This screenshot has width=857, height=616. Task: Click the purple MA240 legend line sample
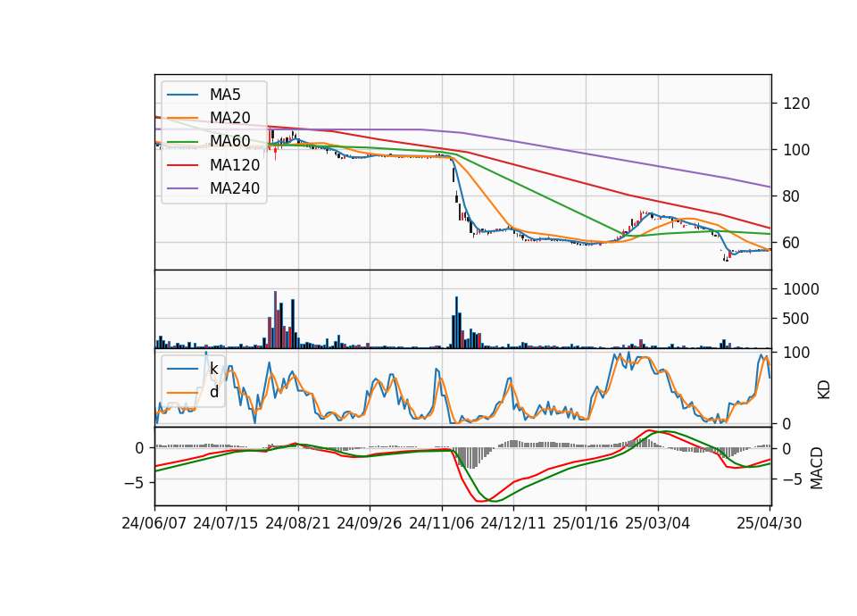point(182,188)
